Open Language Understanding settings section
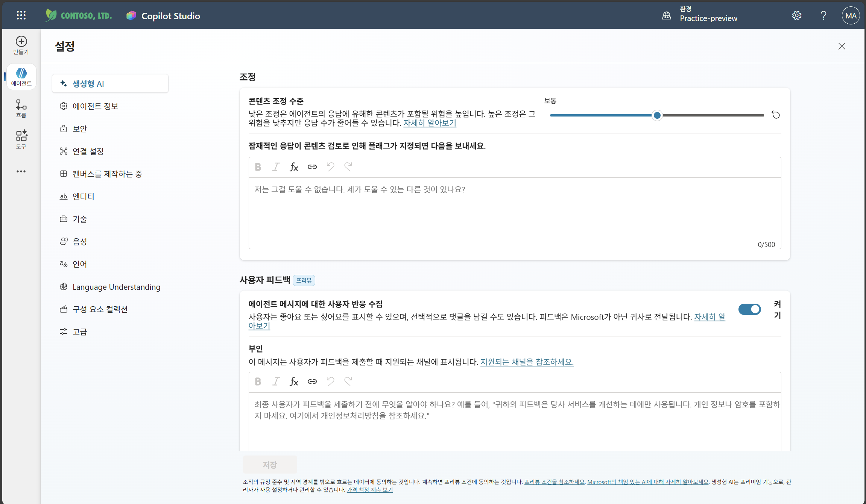 pos(110,287)
